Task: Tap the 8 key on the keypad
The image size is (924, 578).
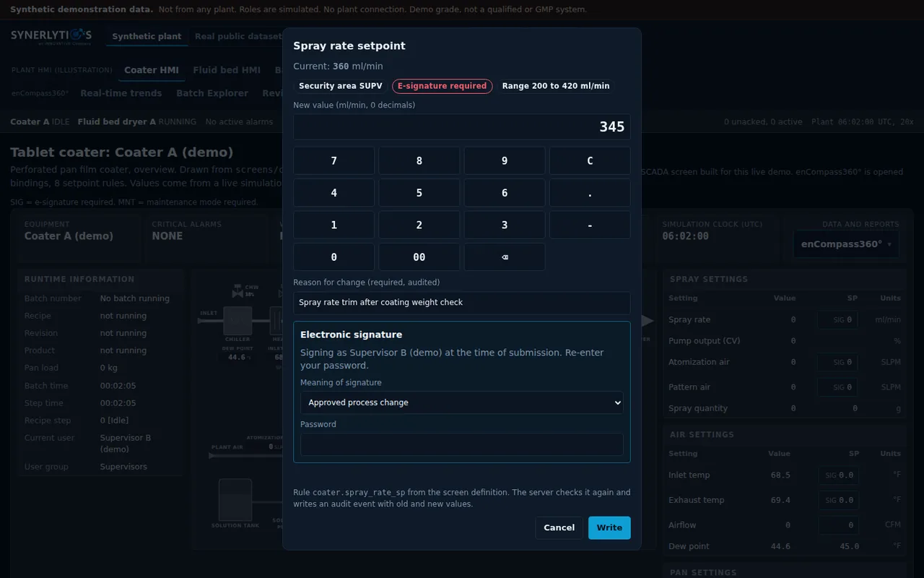Action: point(419,161)
